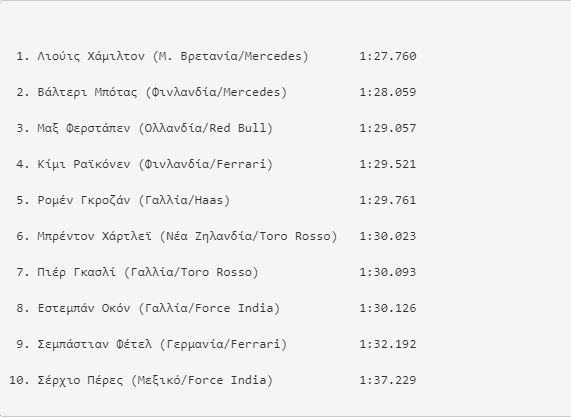
Task: Click the lap time 1:30.023
Action: pos(387,237)
